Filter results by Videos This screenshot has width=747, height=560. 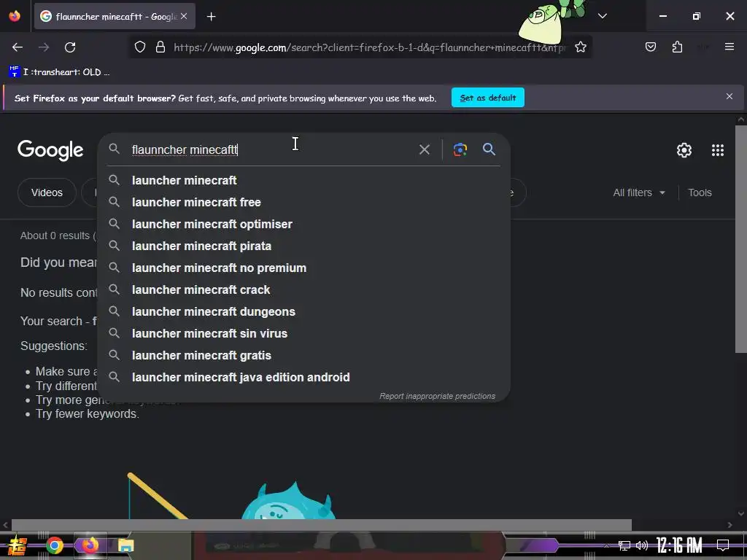[47, 192]
